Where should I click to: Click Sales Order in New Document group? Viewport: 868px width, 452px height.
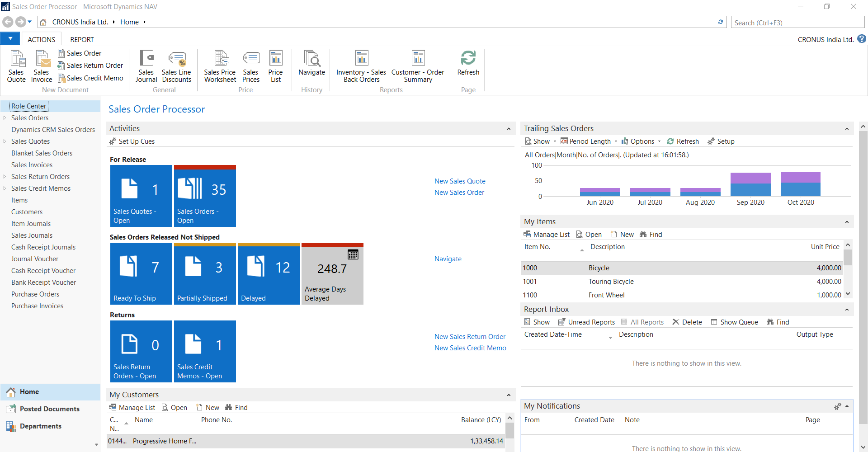[x=80, y=53]
